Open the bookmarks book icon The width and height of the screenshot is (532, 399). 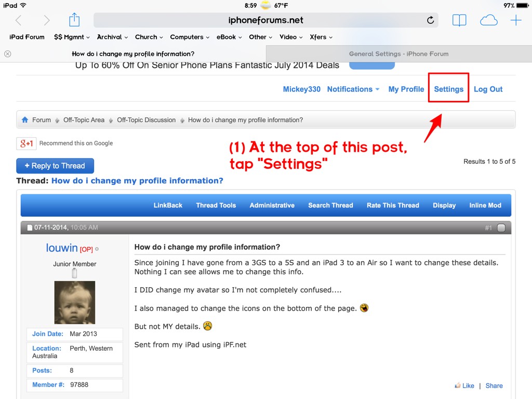(x=459, y=20)
